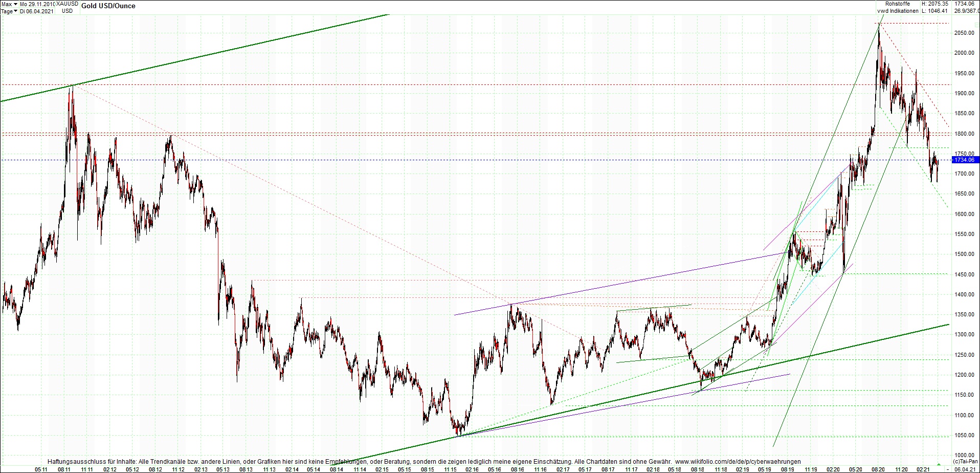The height and width of the screenshot is (473, 980).
Task: Click the 1500.00 price axis label
Action: pos(964,254)
